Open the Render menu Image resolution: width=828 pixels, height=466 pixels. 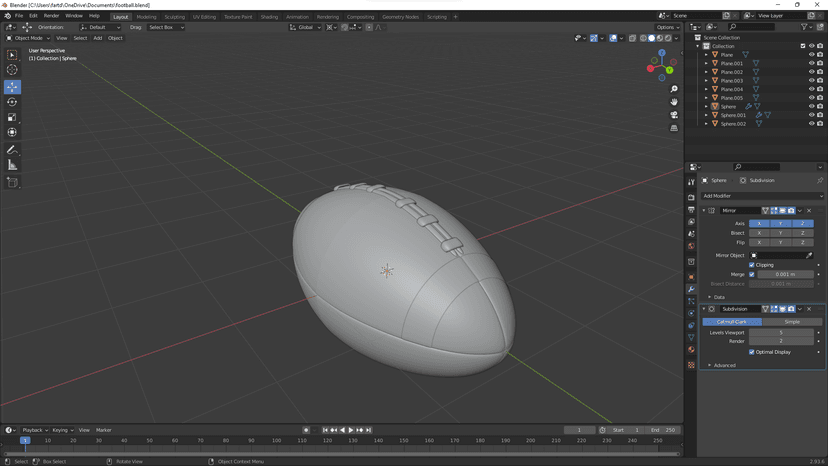pyautogui.click(x=51, y=16)
